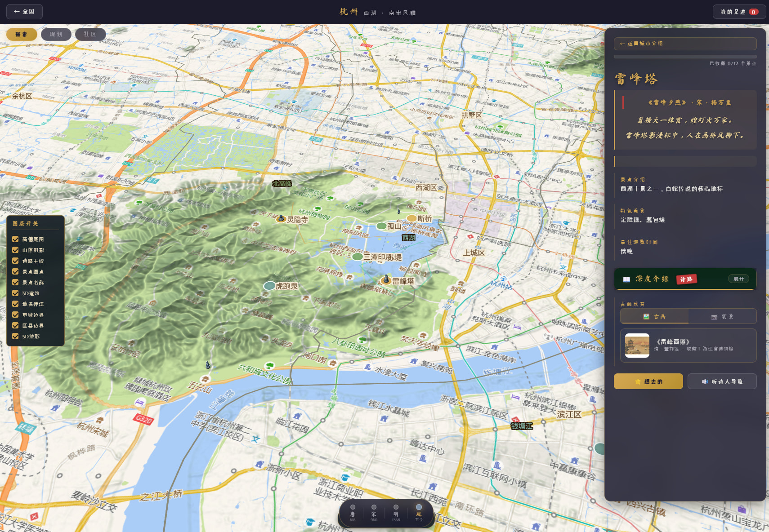Click the 诗路 red tag
This screenshot has width=769, height=532.
click(686, 279)
